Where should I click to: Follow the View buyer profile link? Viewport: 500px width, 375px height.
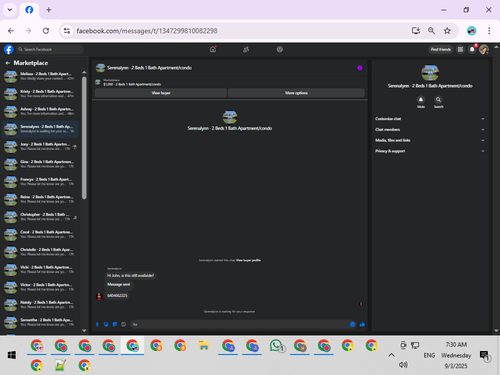(x=248, y=260)
